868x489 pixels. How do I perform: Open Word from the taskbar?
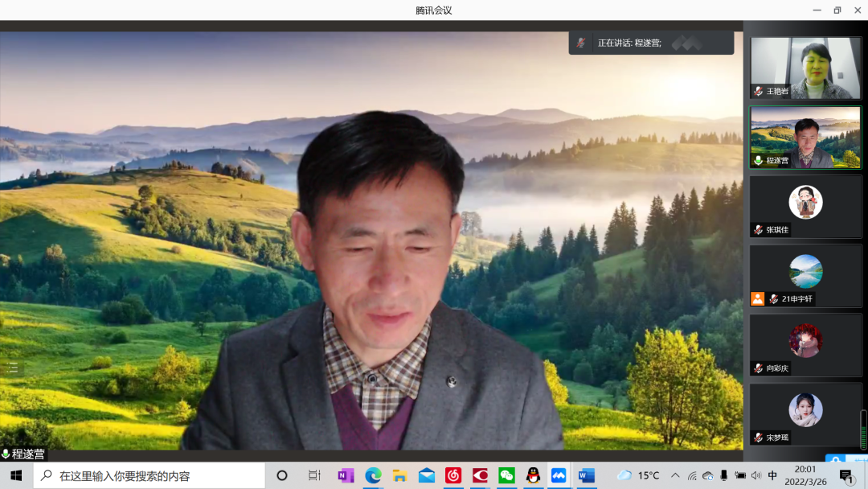586,475
